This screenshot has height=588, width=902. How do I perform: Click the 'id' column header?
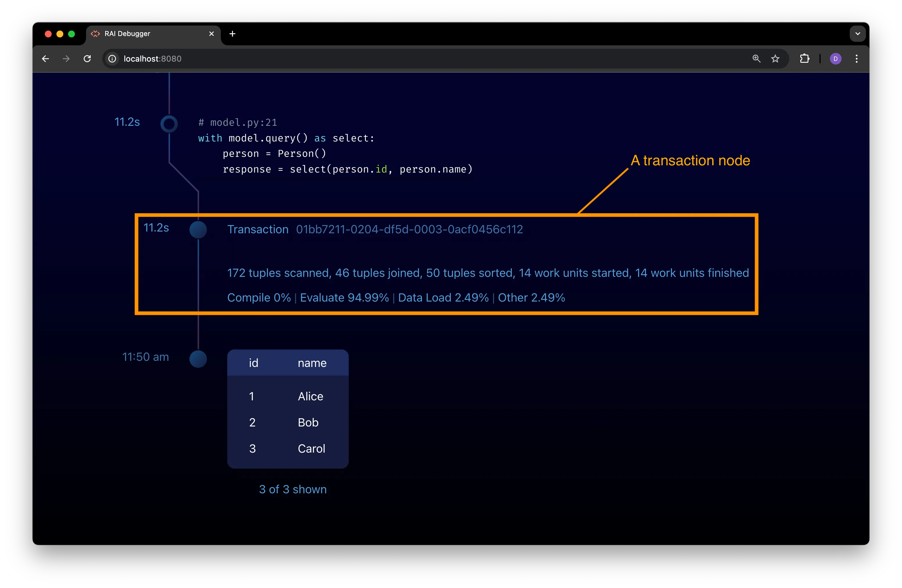[254, 363]
